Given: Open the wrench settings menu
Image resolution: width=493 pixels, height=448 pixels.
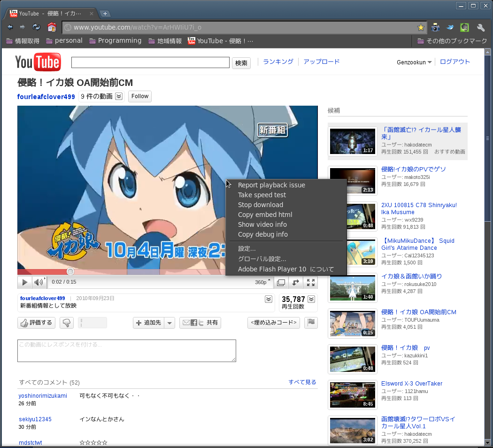Looking at the screenshot, I should (x=480, y=28).
